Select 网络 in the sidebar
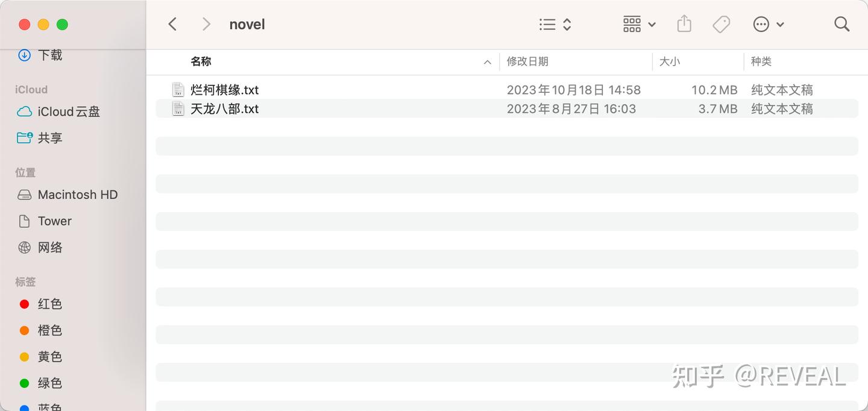Viewport: 868px width, 411px height. click(x=49, y=247)
